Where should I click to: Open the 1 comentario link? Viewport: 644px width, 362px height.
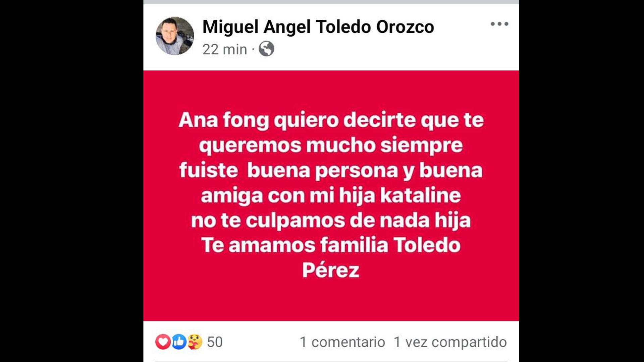(x=342, y=342)
